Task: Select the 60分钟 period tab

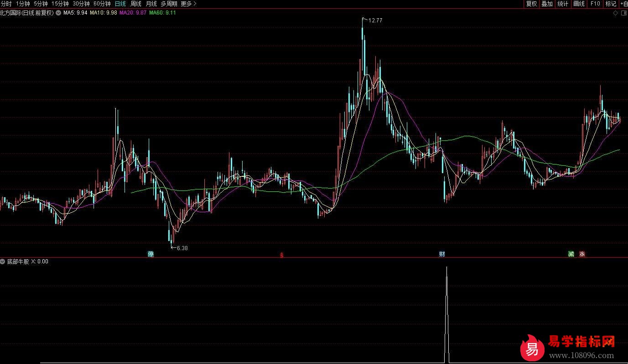Action: (x=102, y=4)
